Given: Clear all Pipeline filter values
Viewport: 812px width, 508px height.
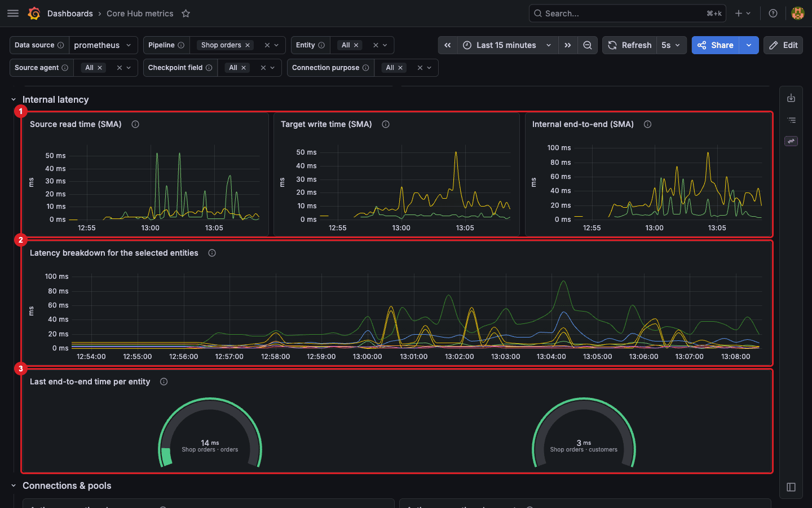Looking at the screenshot, I should (x=267, y=45).
